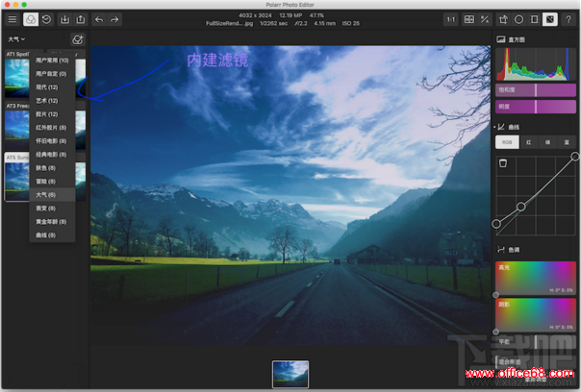
Task: Click the 饱和度 saturation slider
Action: (x=536, y=90)
